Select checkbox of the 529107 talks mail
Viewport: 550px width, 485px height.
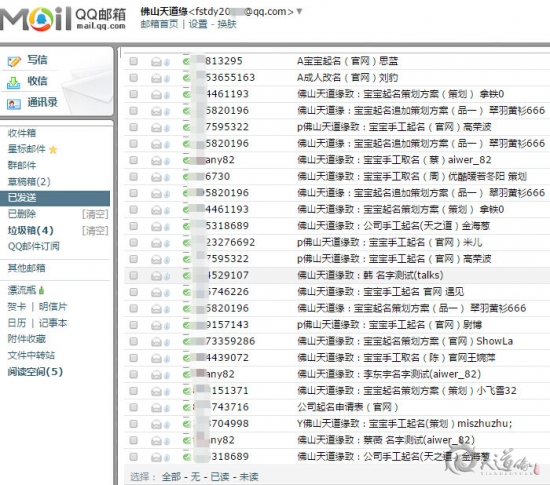(x=133, y=276)
